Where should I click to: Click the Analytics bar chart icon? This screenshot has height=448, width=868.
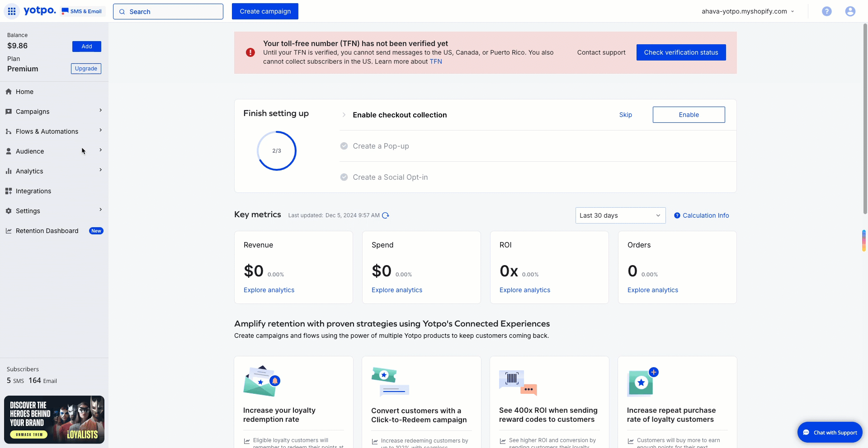[9, 171]
